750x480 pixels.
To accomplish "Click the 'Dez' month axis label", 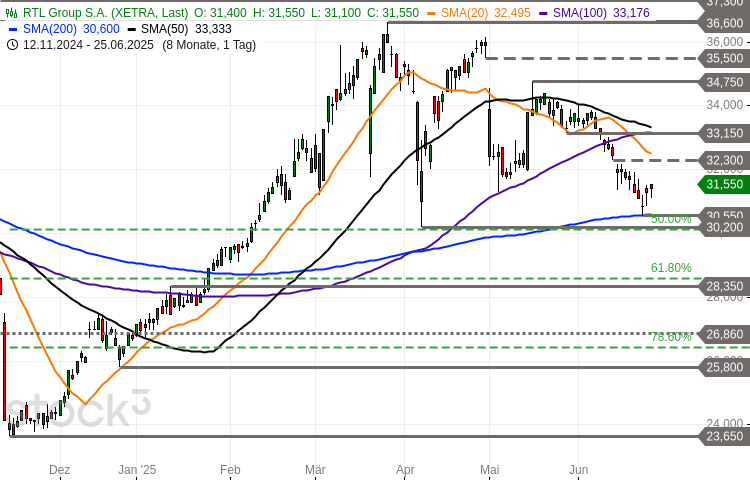I will click(x=60, y=469).
